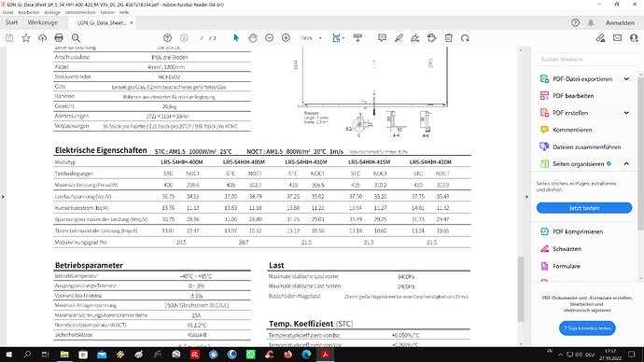
Task: Print the document with printer icon
Action: pyautogui.click(x=59, y=38)
